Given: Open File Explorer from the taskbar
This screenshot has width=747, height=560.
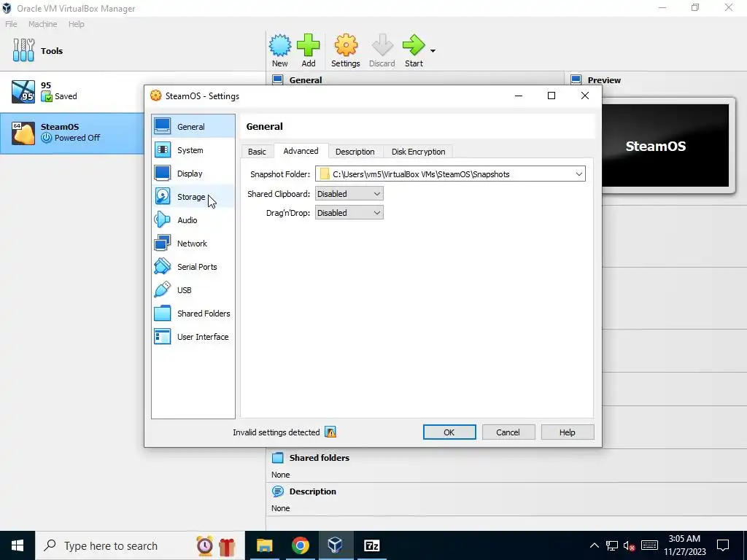Looking at the screenshot, I should click(x=264, y=545).
